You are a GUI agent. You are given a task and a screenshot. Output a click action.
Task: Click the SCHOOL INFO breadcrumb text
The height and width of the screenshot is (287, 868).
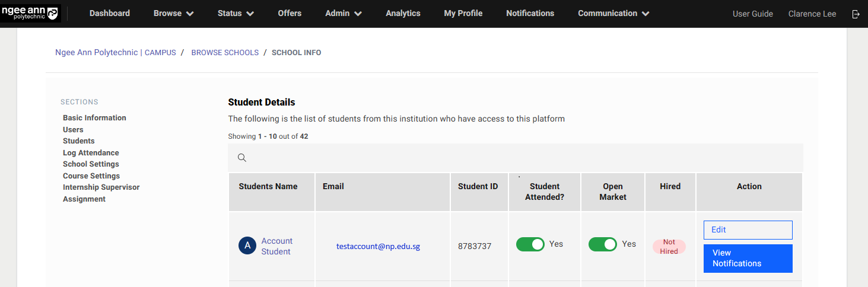click(x=297, y=52)
